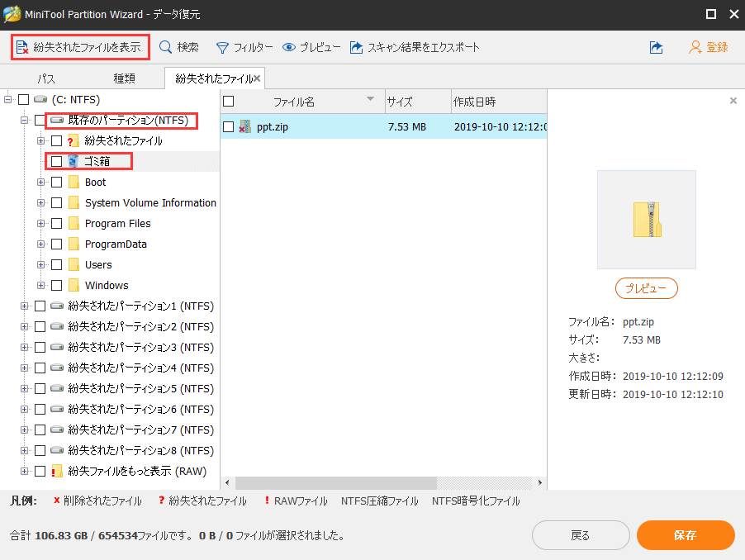This screenshot has height=560, width=745.
Task: Click the ppt.zip preview thumbnail
Action: [646, 219]
